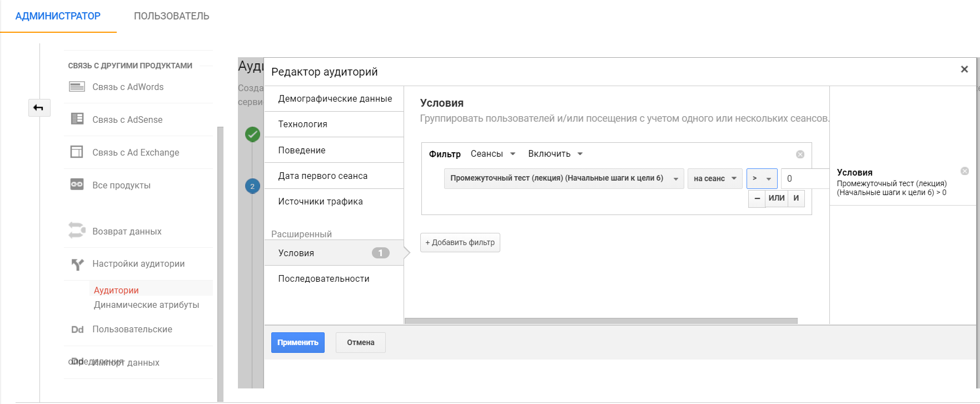The image size is (980, 404).
Task: Open Динамические атрибуты link
Action: [x=146, y=305]
